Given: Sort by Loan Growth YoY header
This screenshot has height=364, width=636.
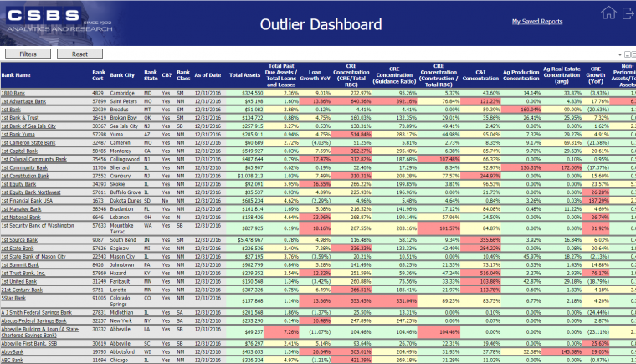Looking at the screenshot, I should [x=315, y=75].
